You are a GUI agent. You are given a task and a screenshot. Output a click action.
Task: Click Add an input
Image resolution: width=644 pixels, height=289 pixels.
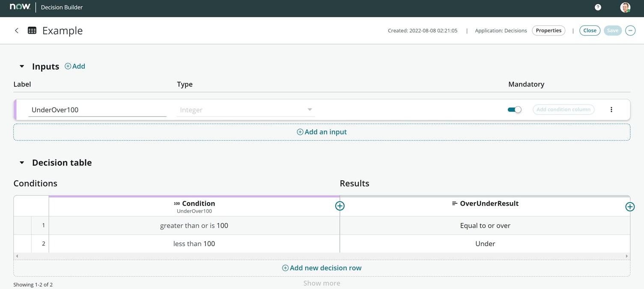(x=322, y=132)
